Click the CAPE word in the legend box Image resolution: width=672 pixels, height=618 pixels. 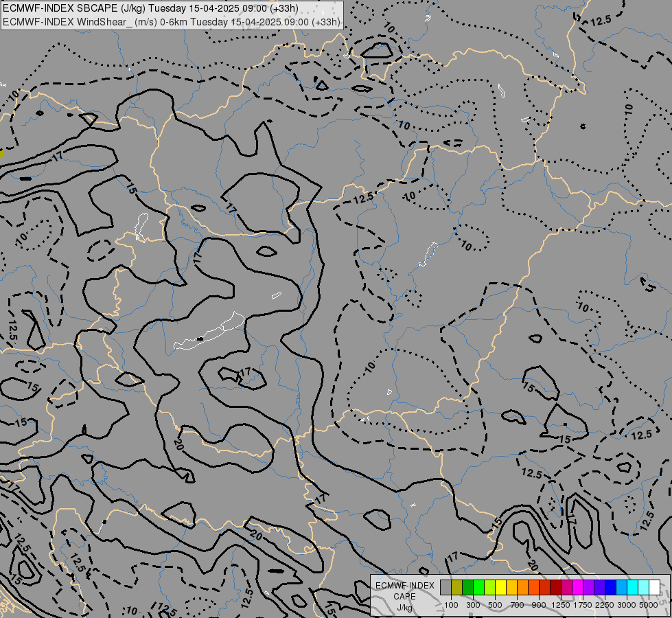click(x=404, y=597)
